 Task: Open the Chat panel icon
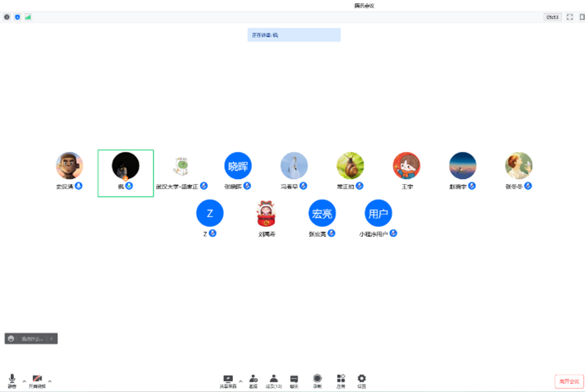[294, 380]
